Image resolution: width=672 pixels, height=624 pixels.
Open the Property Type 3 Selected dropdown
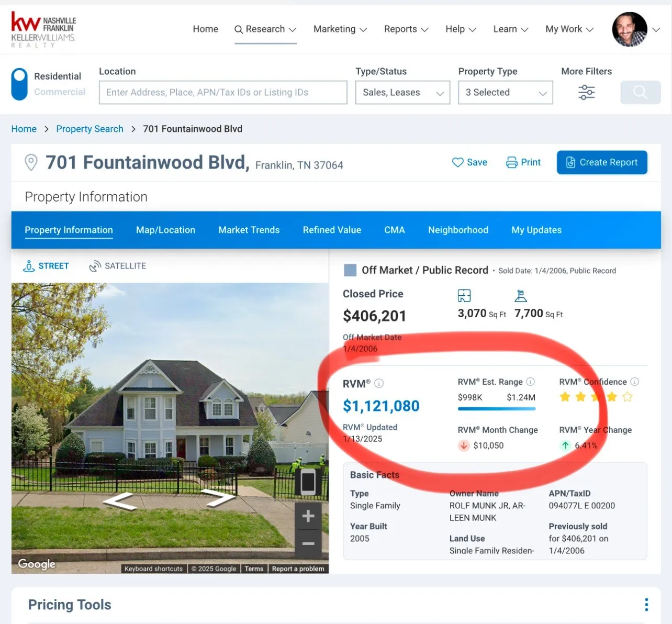coord(506,92)
